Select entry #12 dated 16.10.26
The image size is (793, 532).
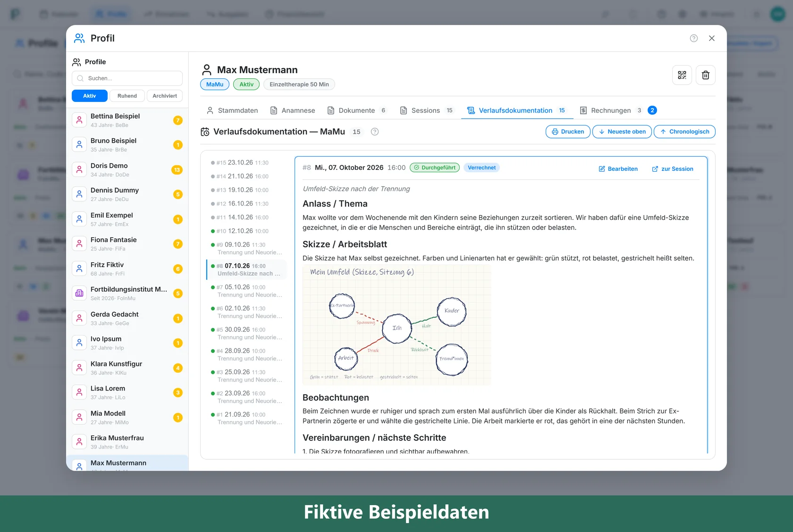coord(246,204)
